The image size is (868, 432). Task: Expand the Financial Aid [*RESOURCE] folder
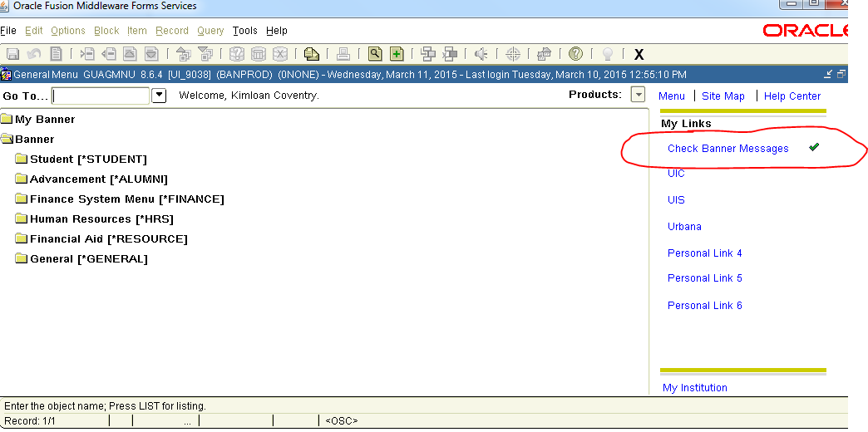click(22, 239)
